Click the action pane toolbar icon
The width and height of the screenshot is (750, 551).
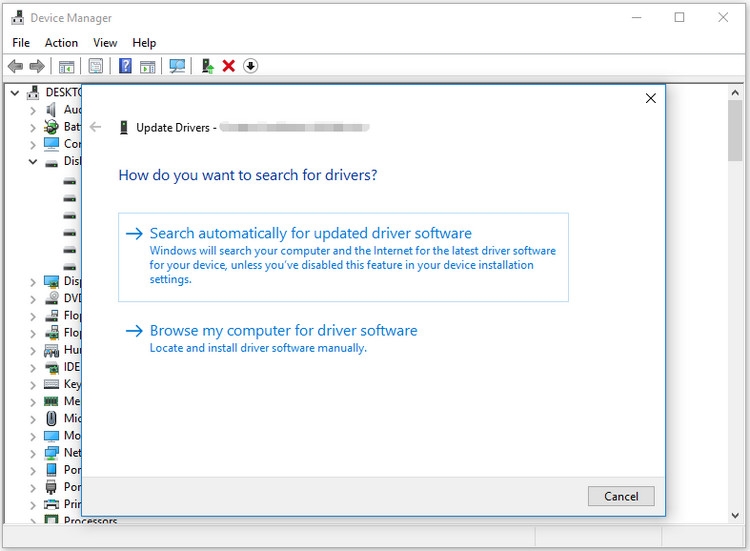click(x=148, y=66)
